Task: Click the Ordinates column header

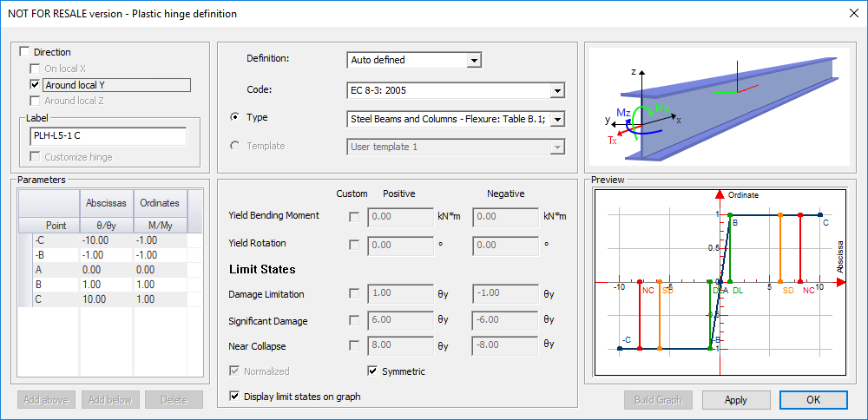Action: [x=159, y=203]
